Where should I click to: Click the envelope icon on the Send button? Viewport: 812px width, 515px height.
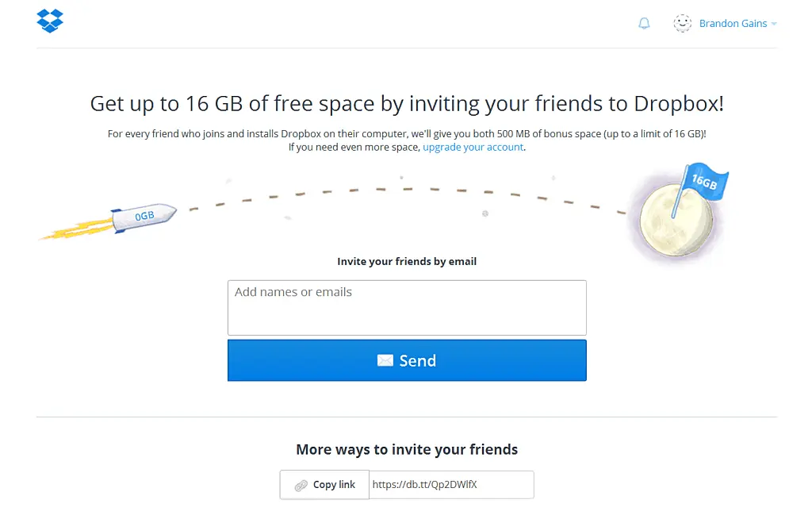point(384,360)
